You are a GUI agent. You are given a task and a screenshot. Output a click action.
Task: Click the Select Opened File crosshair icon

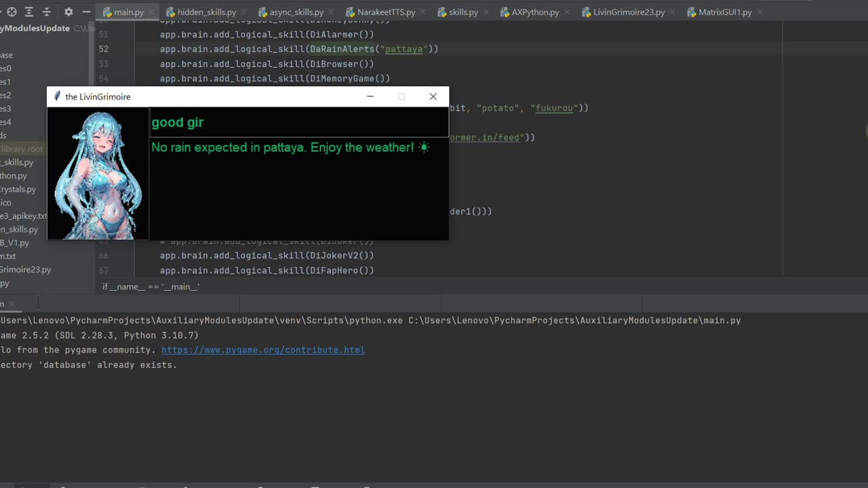click(12, 12)
